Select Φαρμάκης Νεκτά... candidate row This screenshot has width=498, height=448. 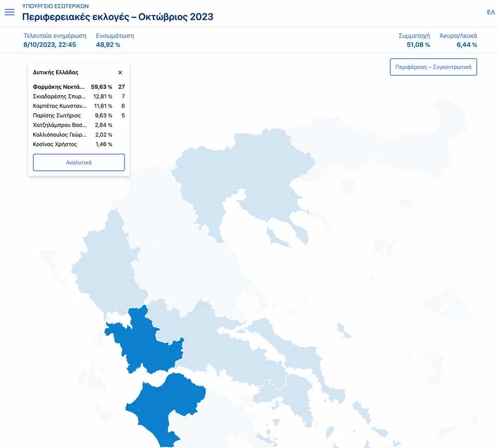[79, 87]
